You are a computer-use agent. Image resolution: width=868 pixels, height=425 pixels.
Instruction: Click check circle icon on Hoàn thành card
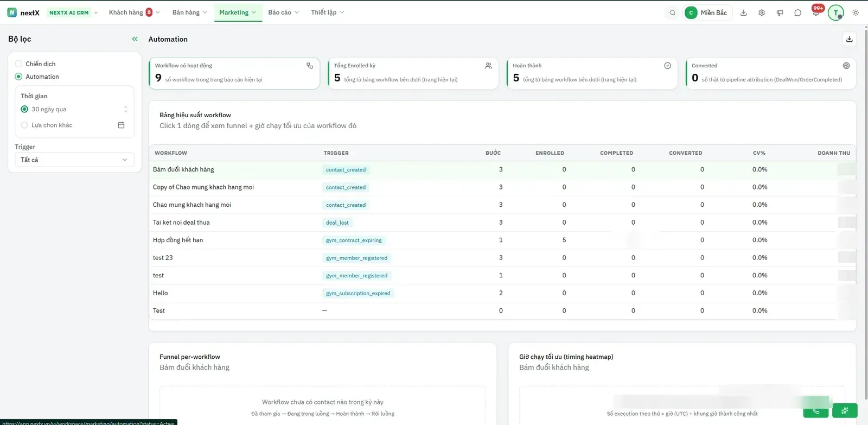point(667,66)
